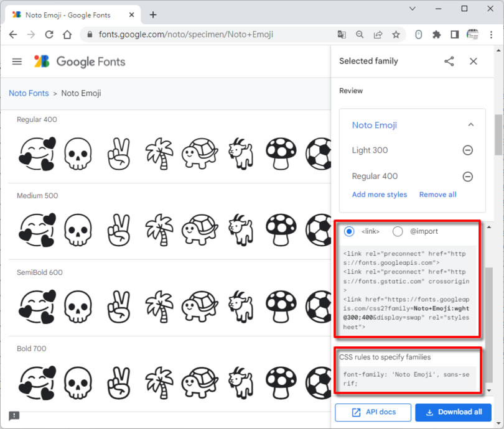Select the Noto Emoji - Google Fonts tab
Image resolution: width=504 pixels, height=429 pixels.
pyautogui.click(x=73, y=15)
